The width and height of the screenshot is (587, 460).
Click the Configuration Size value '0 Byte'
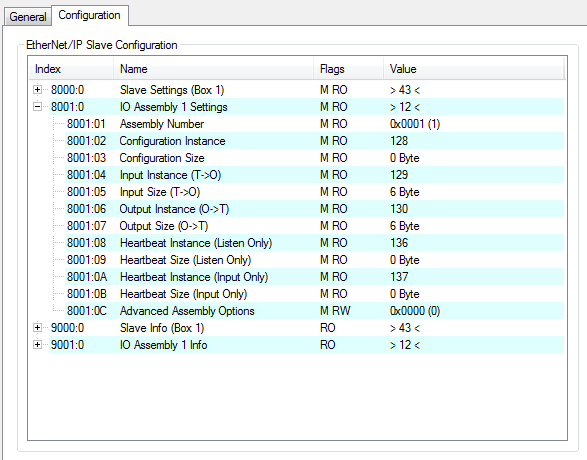point(404,158)
